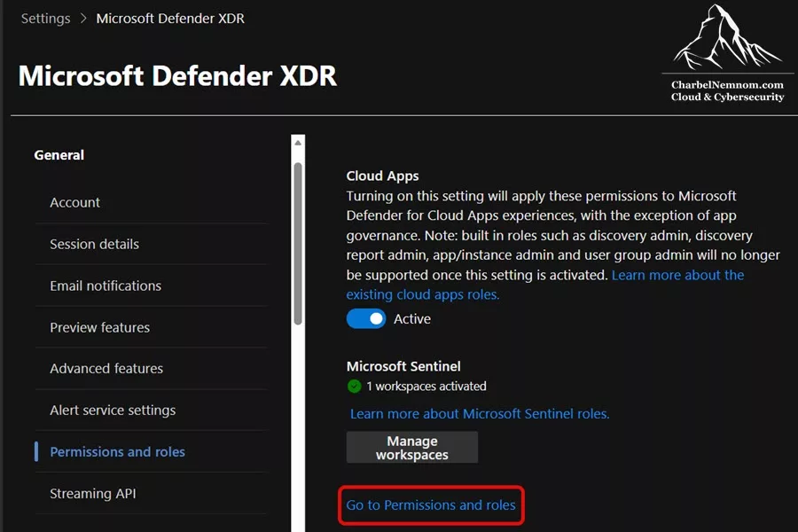This screenshot has width=798, height=532.
Task: Open Learn more about Microsoft Sentinel roles
Action: click(x=480, y=413)
